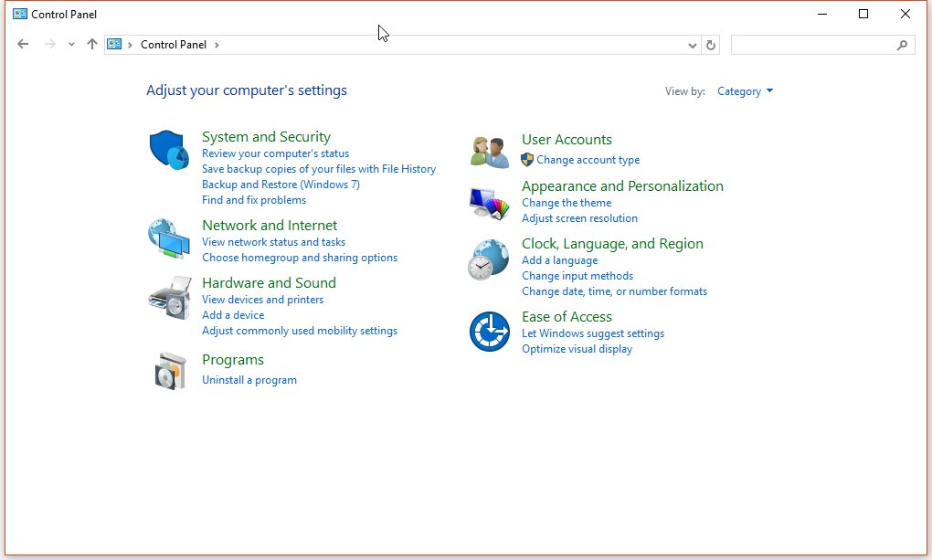Open Change account type link
The image size is (932, 560).
click(x=588, y=160)
